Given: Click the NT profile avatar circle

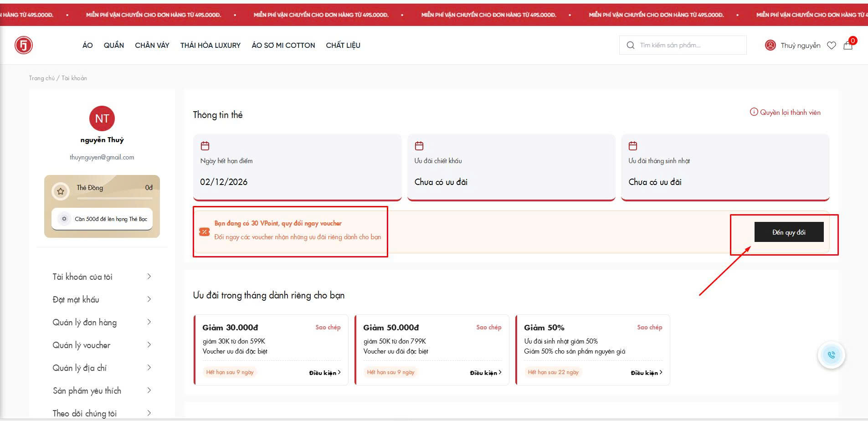Looking at the screenshot, I should point(102,118).
